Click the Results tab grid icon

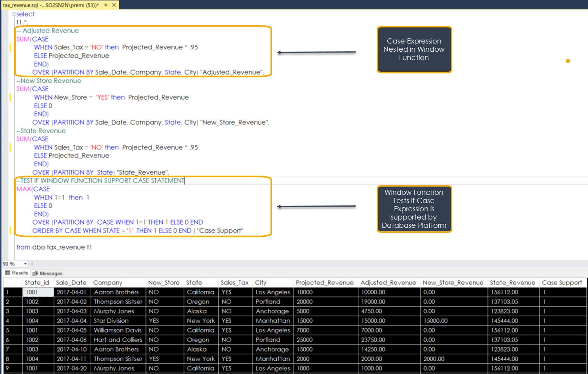tap(7, 273)
